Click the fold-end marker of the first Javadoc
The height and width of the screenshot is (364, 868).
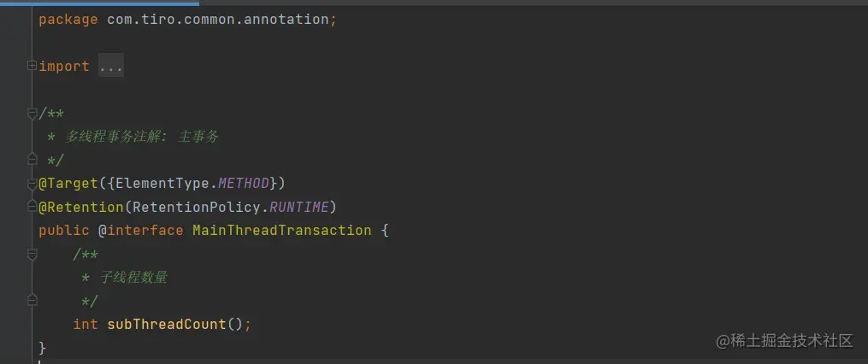point(32,160)
